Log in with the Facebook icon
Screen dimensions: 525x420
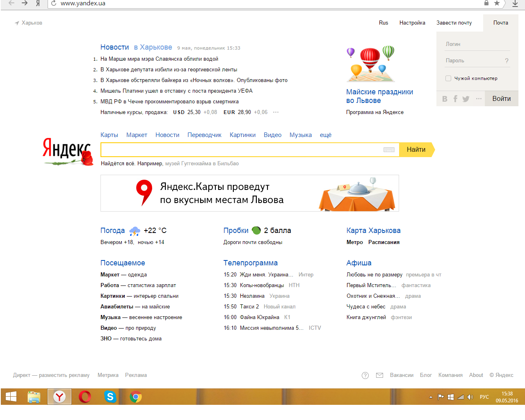coord(455,99)
